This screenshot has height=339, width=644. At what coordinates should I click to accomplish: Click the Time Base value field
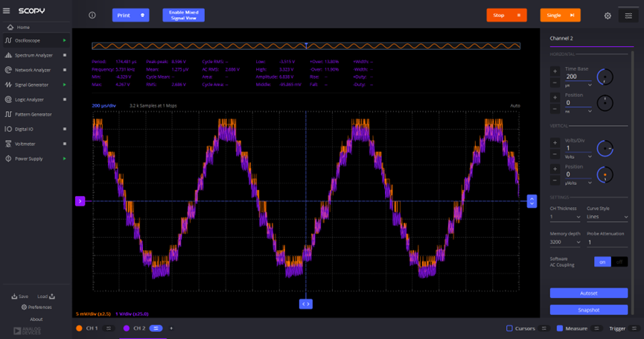pyautogui.click(x=578, y=77)
